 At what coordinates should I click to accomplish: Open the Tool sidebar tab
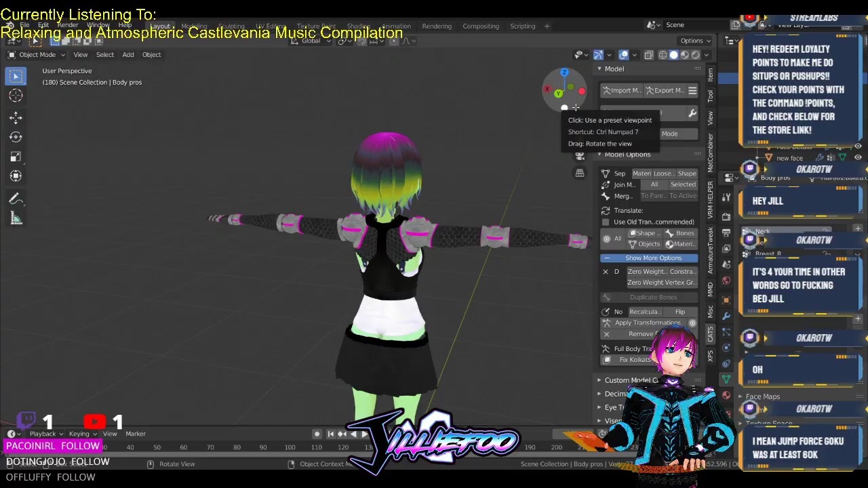tap(710, 96)
